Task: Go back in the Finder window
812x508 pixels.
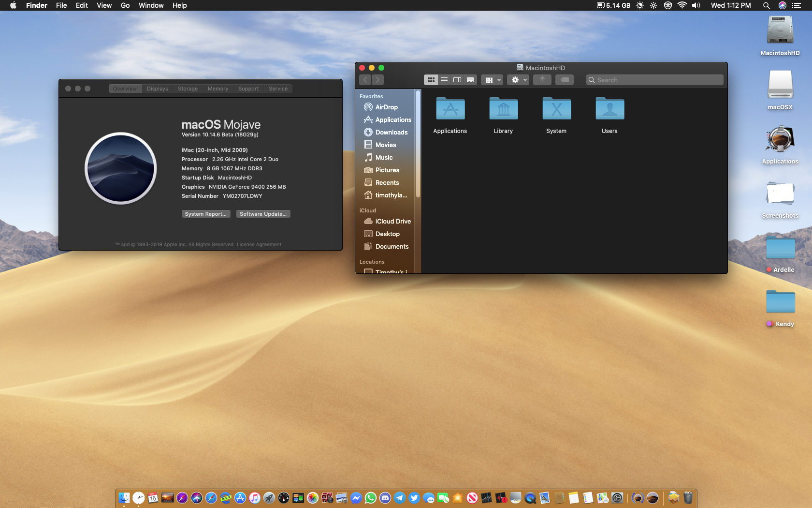Action: click(365, 80)
